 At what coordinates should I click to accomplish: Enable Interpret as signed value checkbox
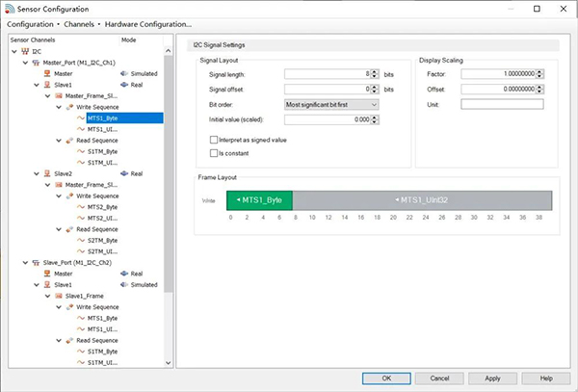(214, 140)
